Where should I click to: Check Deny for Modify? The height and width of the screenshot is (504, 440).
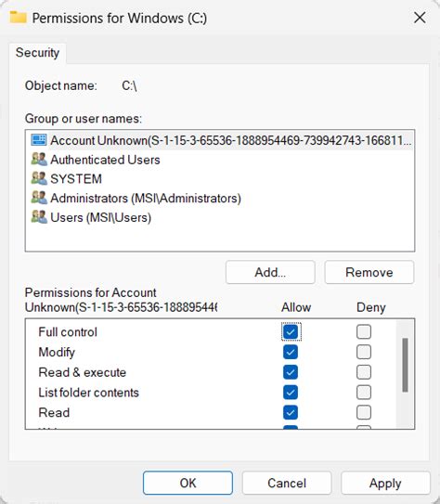(364, 352)
